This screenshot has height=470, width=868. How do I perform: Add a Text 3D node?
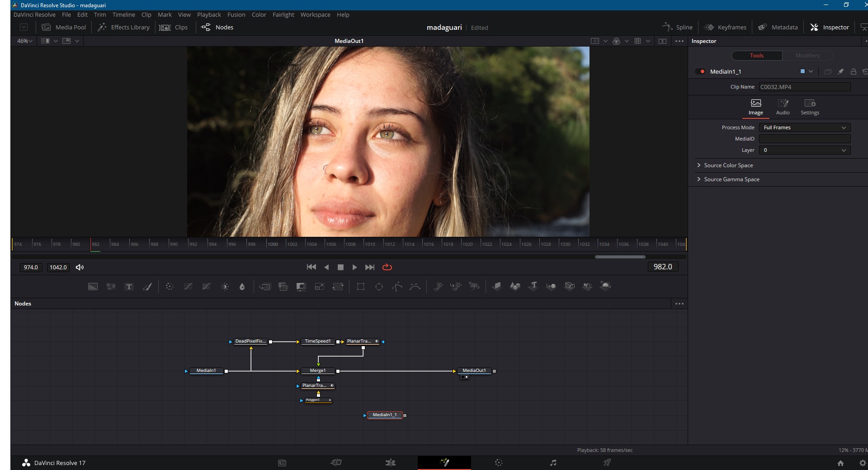click(x=533, y=286)
